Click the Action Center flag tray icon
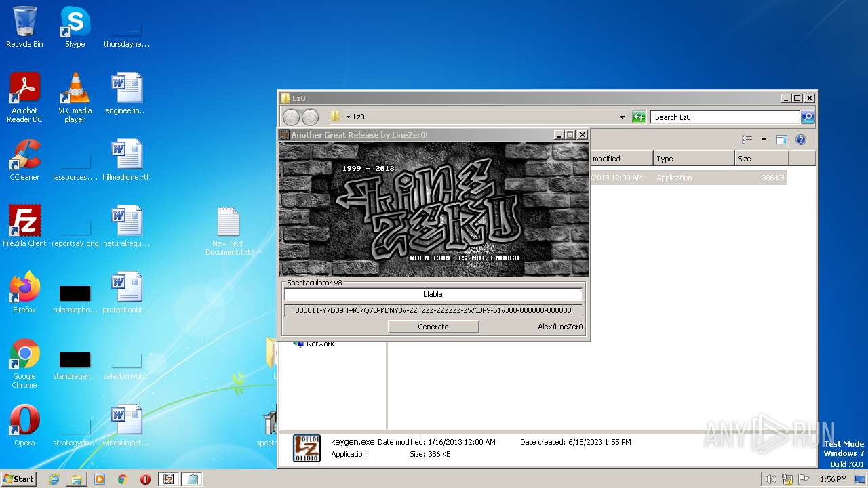Screen dimensions: 868x488 point(804,479)
